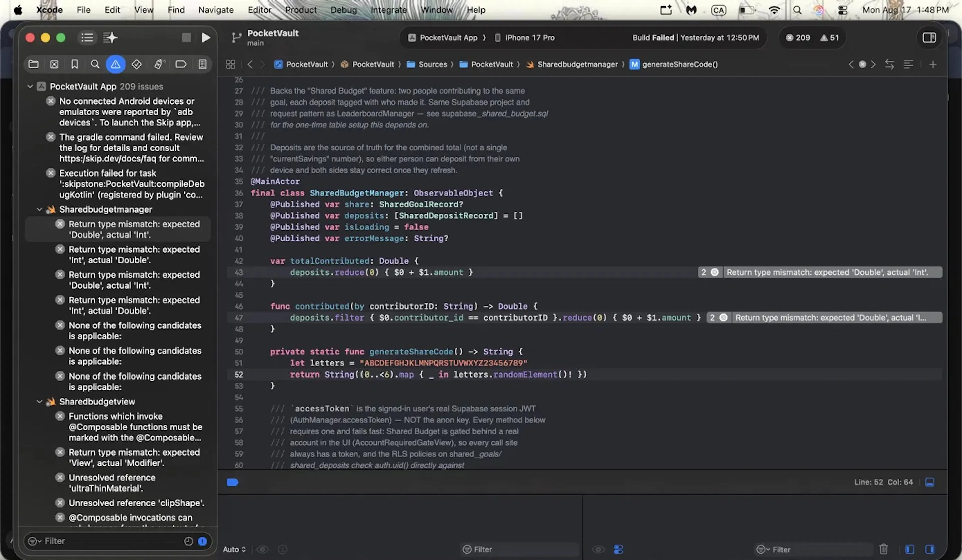Collapse the Sharedbudgetmanager issue group
962x560 pixels.
(39, 209)
